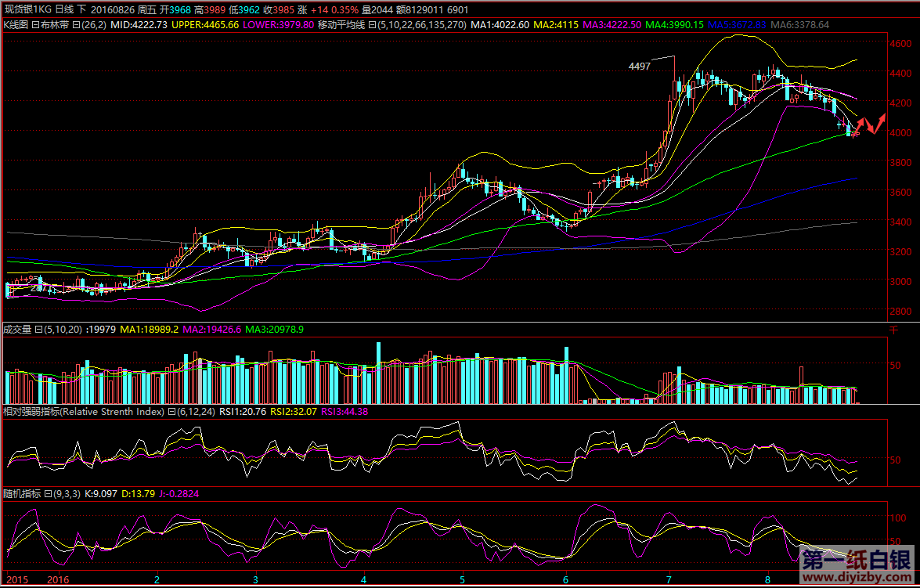This screenshot has height=588, width=920.
Task: Click the 现货银1KG instrument name
Action: [27, 10]
